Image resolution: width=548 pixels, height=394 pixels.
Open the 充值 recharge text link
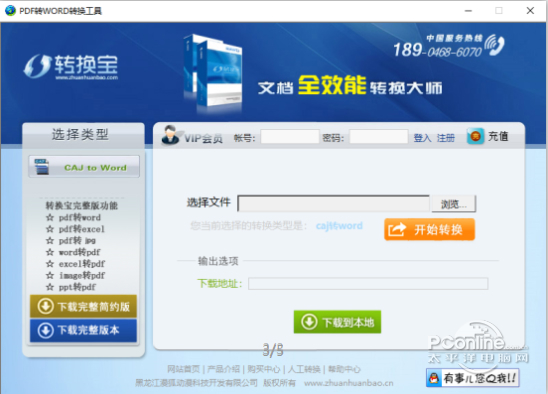click(498, 136)
